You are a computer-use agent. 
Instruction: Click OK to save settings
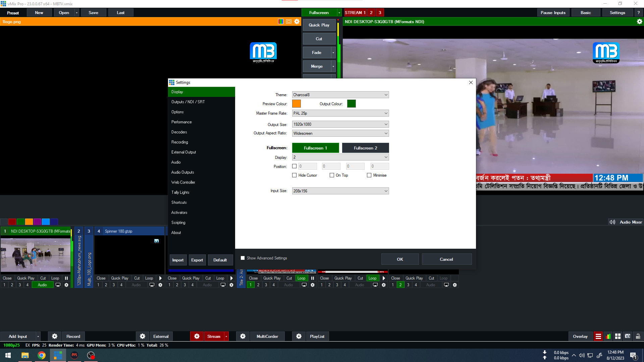click(400, 259)
